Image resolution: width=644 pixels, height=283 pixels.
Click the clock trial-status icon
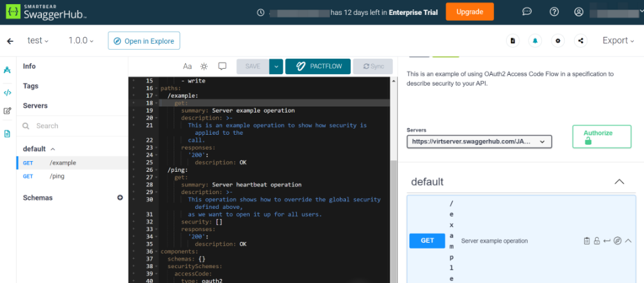click(x=260, y=12)
